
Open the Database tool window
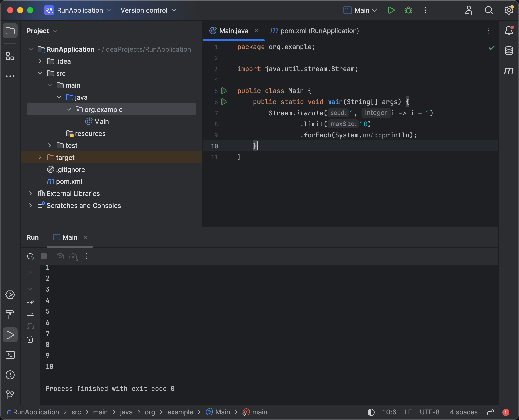(x=509, y=51)
